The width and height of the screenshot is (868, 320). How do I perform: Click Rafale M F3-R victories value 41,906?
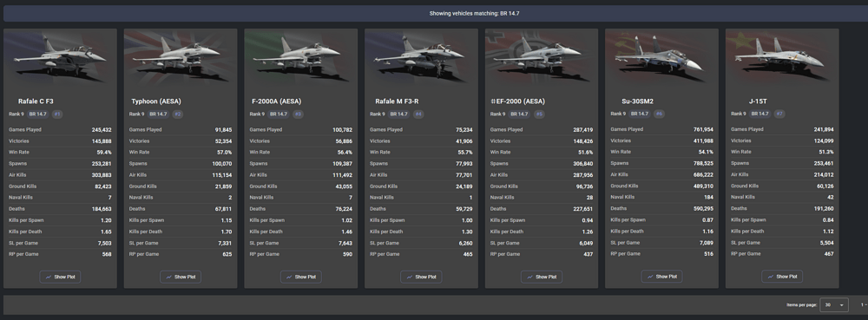464,141
